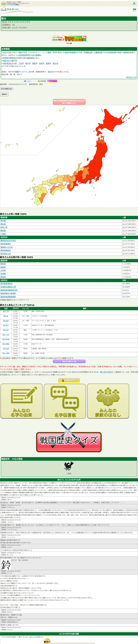Open celebrity 鈴木 大拙 in the ranking

6,349
